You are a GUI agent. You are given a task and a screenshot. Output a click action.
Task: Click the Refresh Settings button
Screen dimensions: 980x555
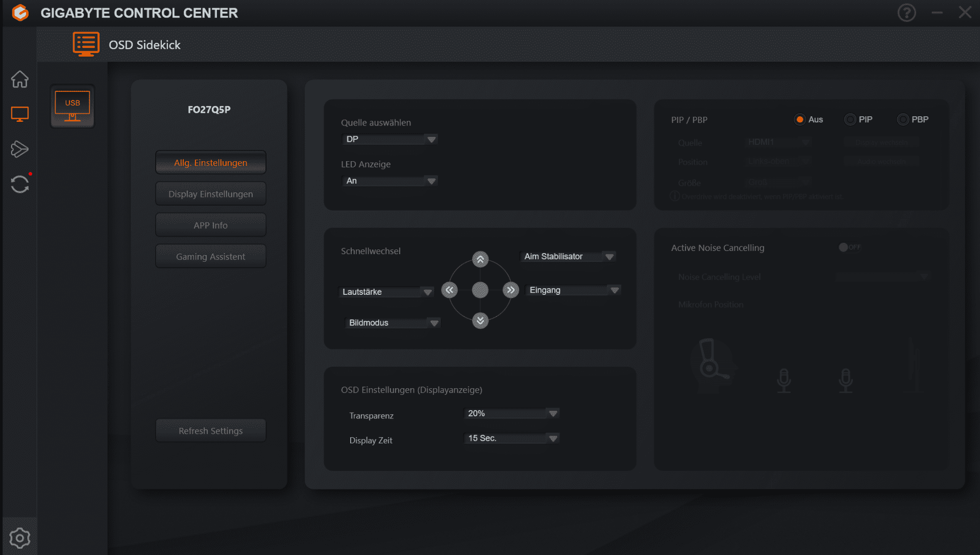[210, 431]
